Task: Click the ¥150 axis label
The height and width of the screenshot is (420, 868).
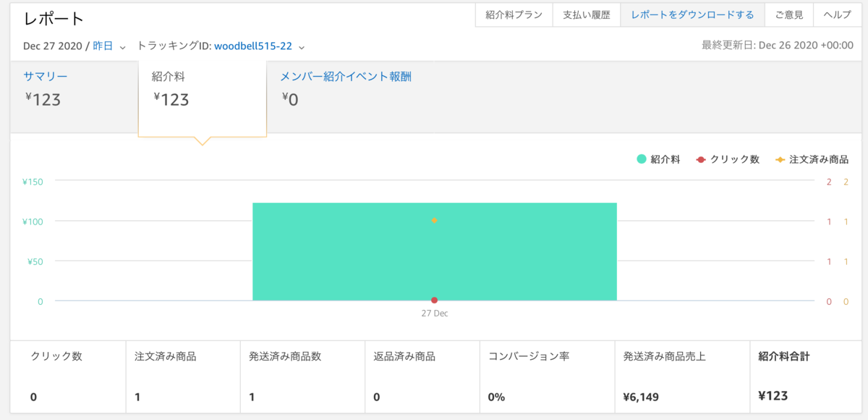Action: (x=33, y=181)
